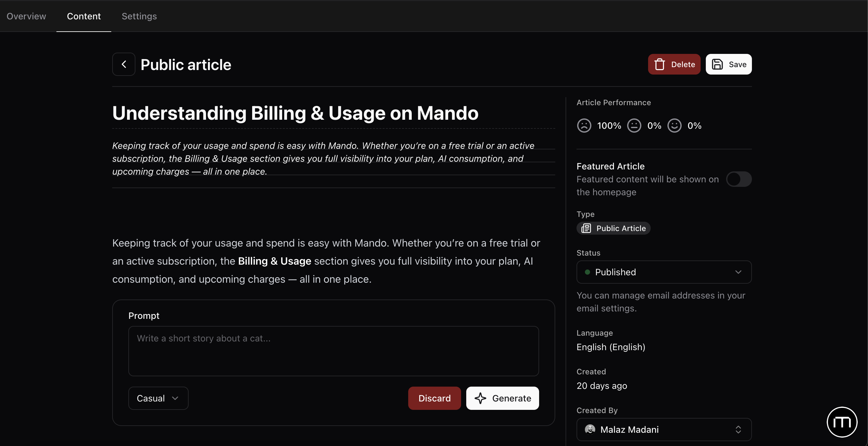868x446 pixels.
Task: Click into the Prompt text area
Action: click(334, 351)
